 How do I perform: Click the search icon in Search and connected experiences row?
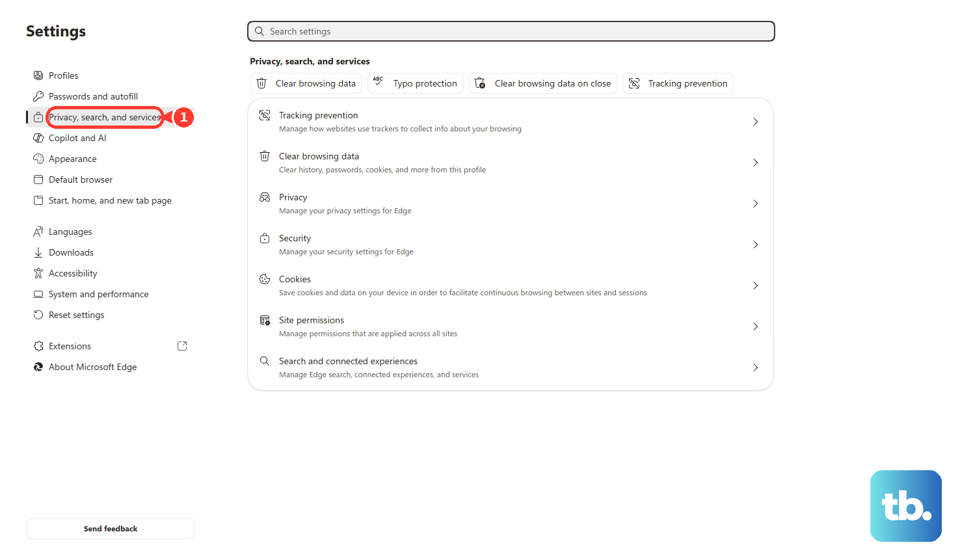tap(265, 361)
